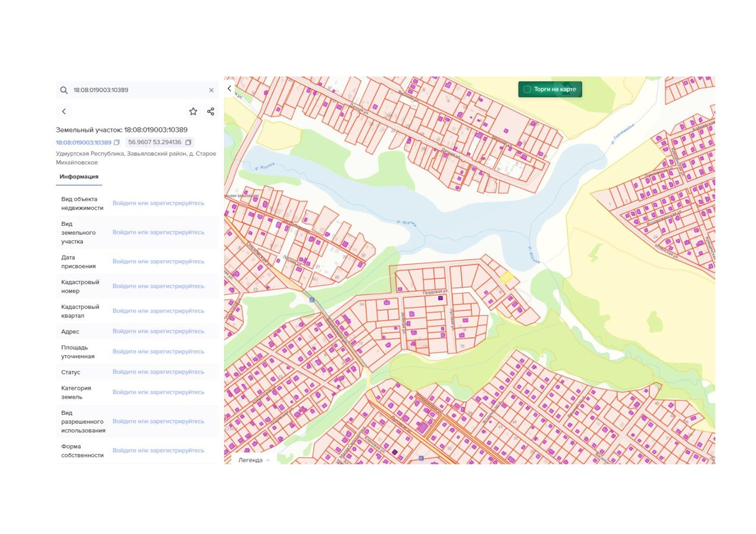The image size is (756, 534).
Task: Clear the search field with X
Action: 211,90
